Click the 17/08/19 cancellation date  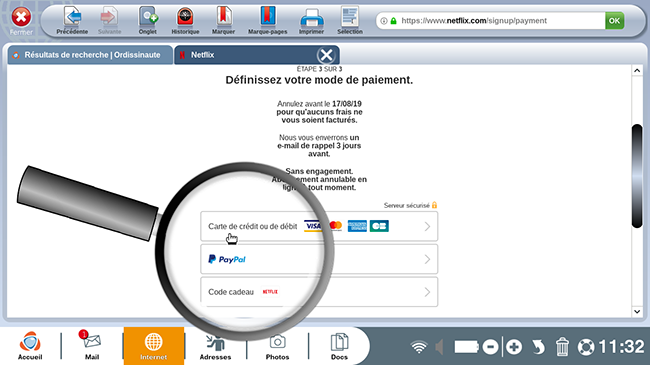[x=347, y=104]
